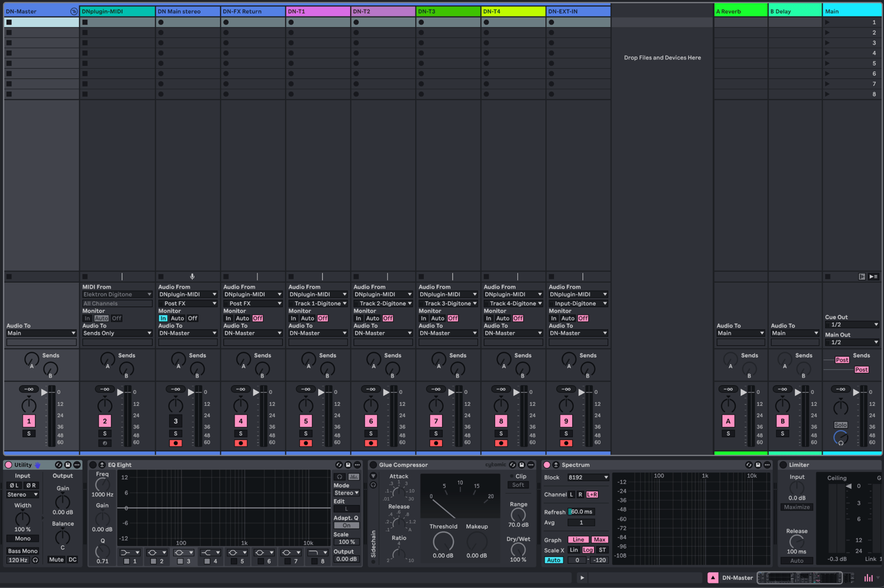Solo the DN-T2 track with its S button
Viewport: 884px width, 588px height.
coord(371,434)
